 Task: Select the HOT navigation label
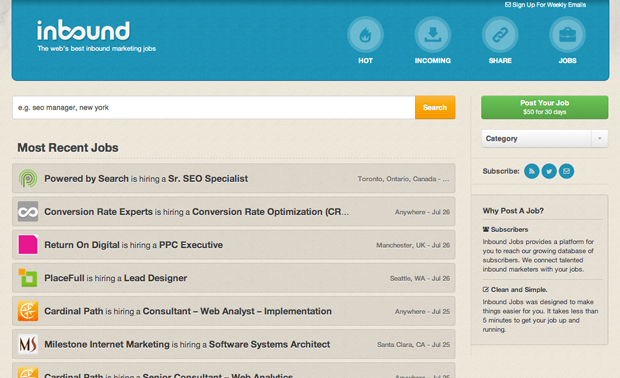click(365, 60)
